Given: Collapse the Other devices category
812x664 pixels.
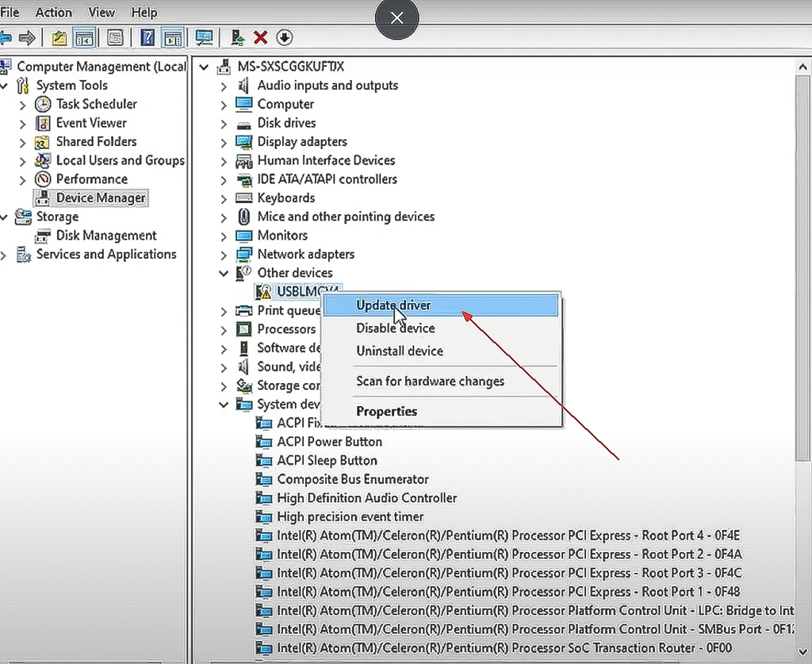Looking at the screenshot, I should point(224,273).
